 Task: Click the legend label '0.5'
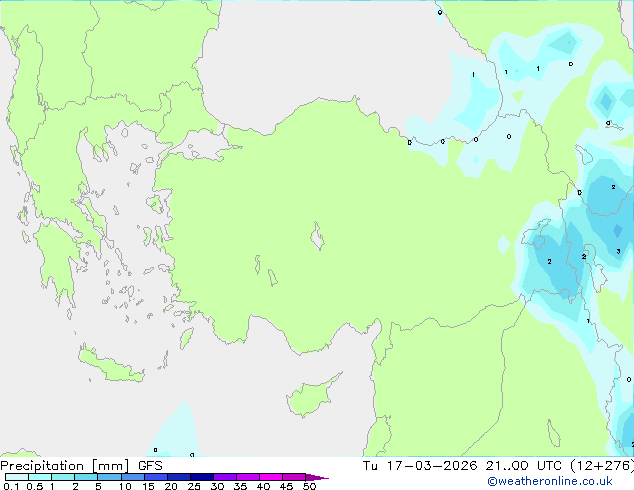(35, 486)
